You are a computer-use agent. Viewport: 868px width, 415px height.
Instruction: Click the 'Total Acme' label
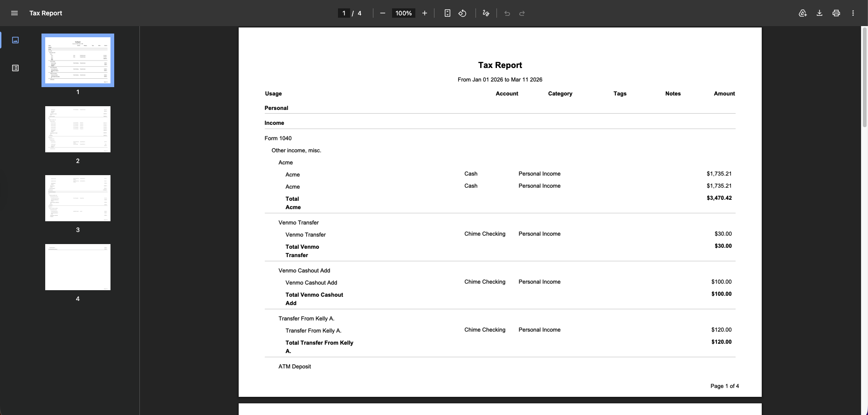pyautogui.click(x=293, y=203)
